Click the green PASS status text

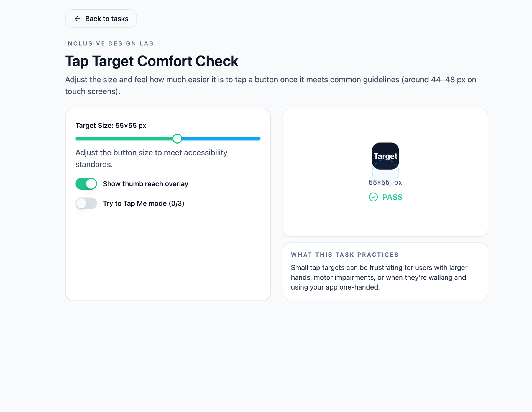(392, 197)
